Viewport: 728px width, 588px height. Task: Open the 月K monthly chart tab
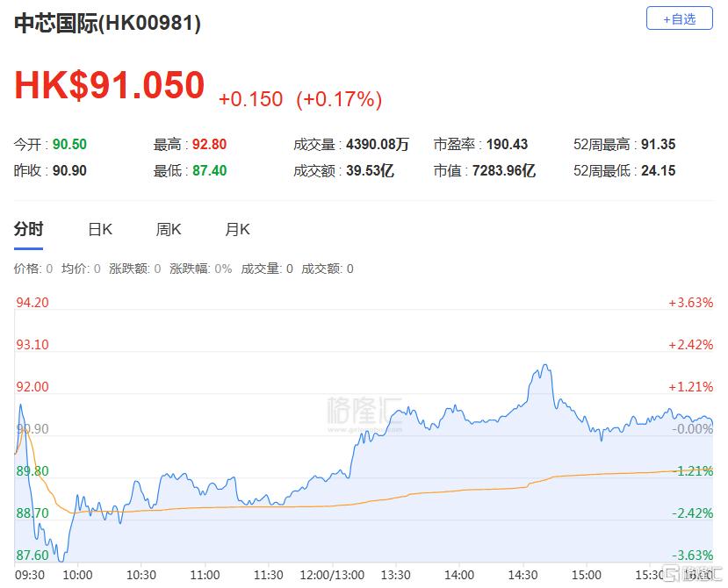(x=237, y=229)
